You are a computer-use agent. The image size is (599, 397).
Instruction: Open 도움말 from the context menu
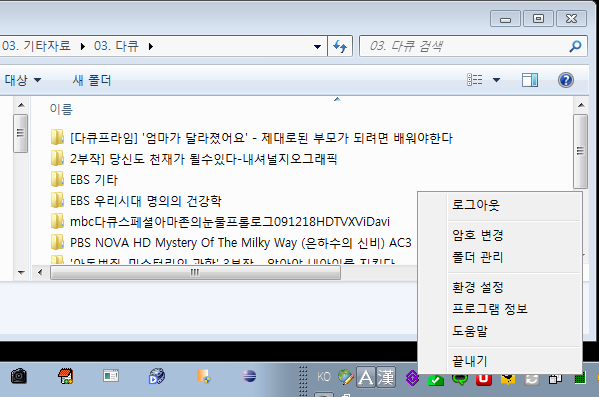tap(470, 331)
